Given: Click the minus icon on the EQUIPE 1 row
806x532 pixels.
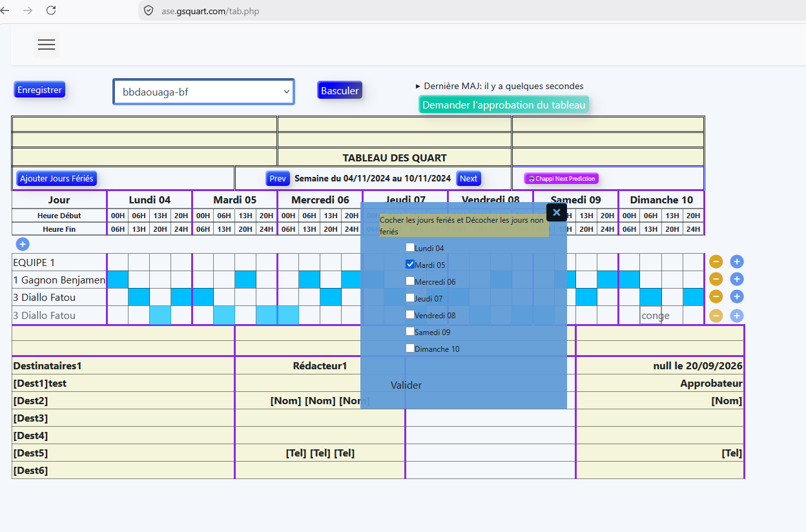Looking at the screenshot, I should coord(716,261).
